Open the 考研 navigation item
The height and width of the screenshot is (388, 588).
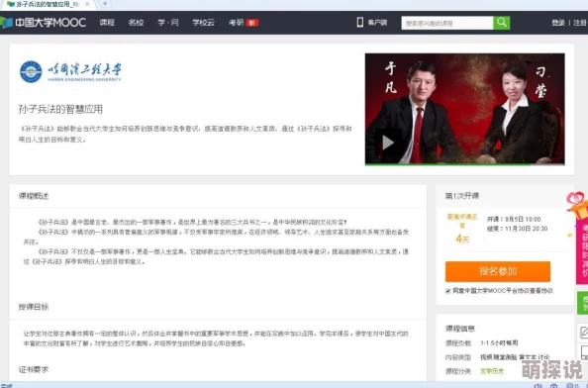(236, 23)
